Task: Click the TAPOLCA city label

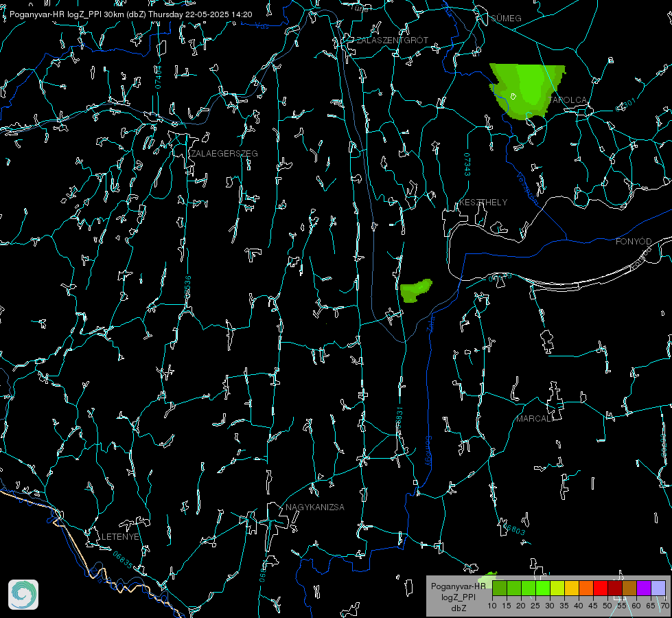Action: 568,100
